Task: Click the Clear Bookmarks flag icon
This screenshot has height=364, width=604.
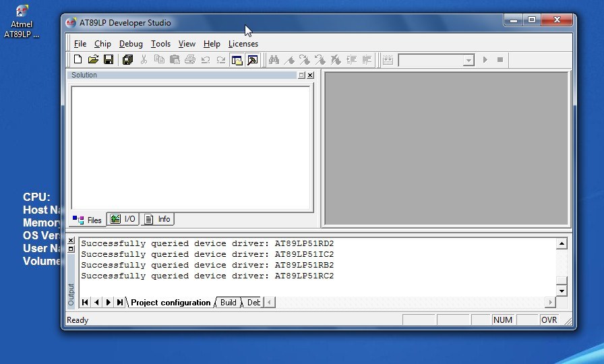Action: [x=336, y=60]
